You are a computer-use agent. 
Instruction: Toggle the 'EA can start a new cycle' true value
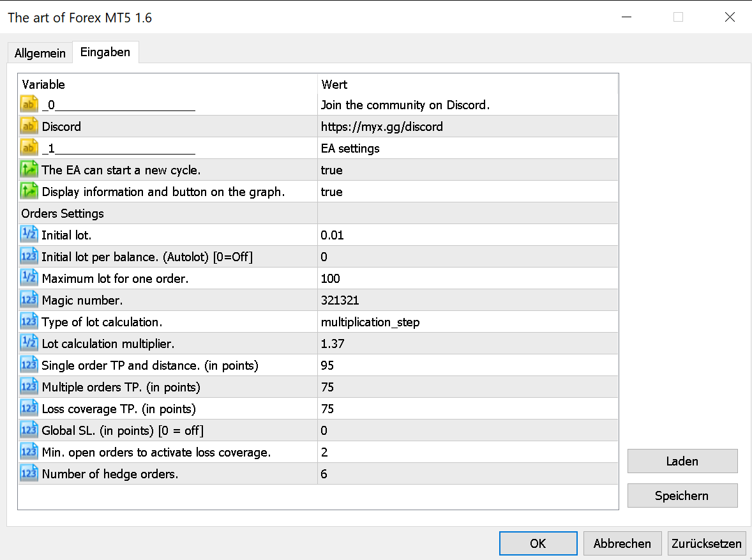click(467, 170)
